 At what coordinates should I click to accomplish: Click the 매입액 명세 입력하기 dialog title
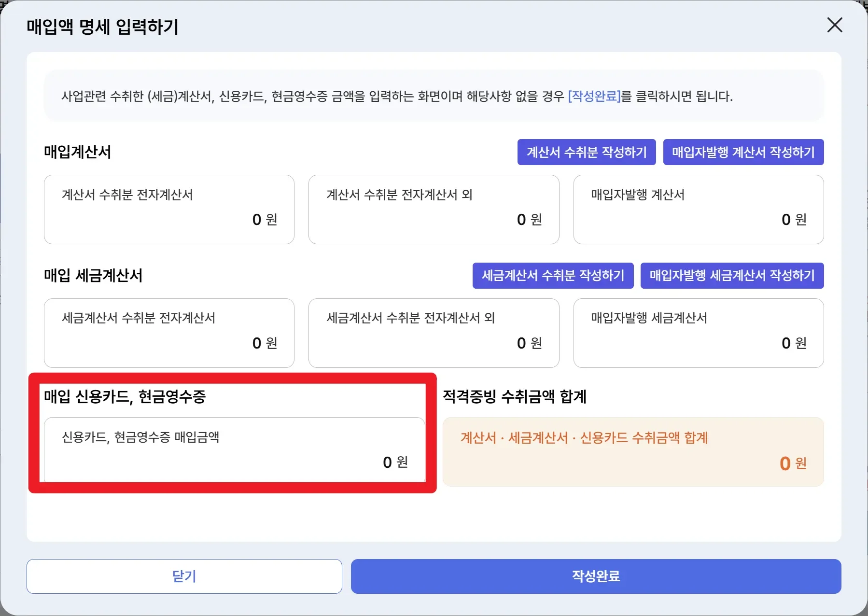[103, 27]
